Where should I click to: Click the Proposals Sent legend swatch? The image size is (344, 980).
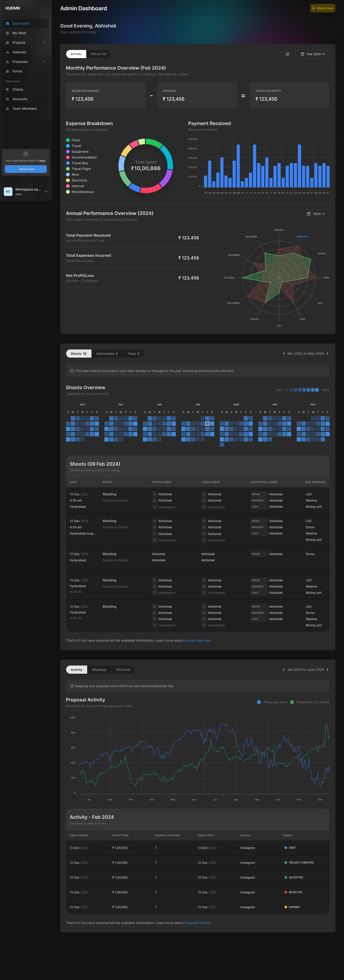click(x=259, y=702)
